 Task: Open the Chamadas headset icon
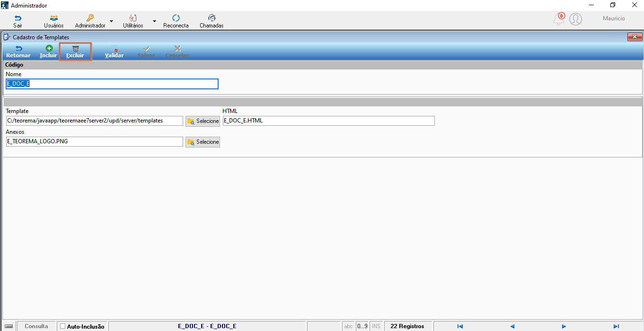pos(212,18)
